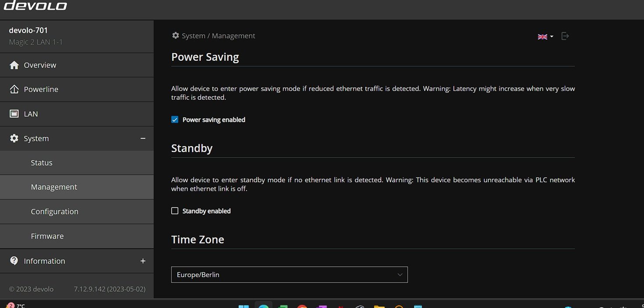Open the Status submenu item
The width and height of the screenshot is (644, 308).
click(42, 163)
